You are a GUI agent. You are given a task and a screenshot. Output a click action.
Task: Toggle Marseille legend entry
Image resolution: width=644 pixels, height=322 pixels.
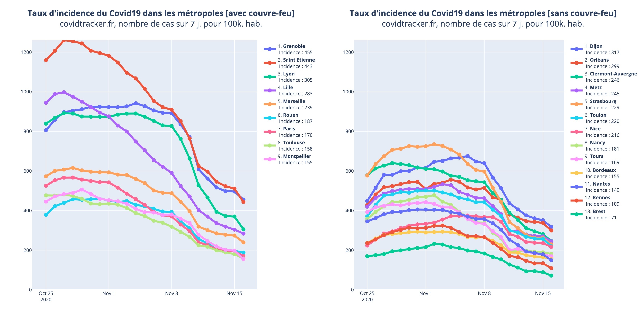(294, 101)
